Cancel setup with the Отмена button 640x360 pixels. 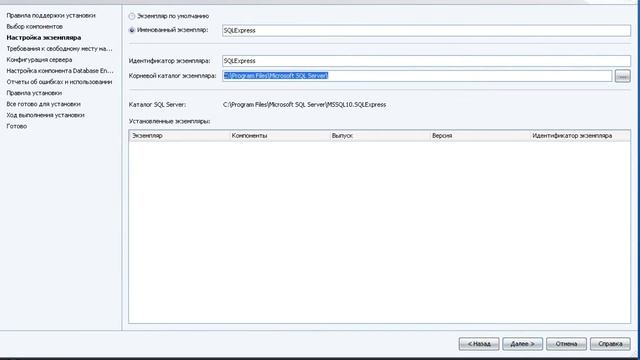click(x=566, y=344)
